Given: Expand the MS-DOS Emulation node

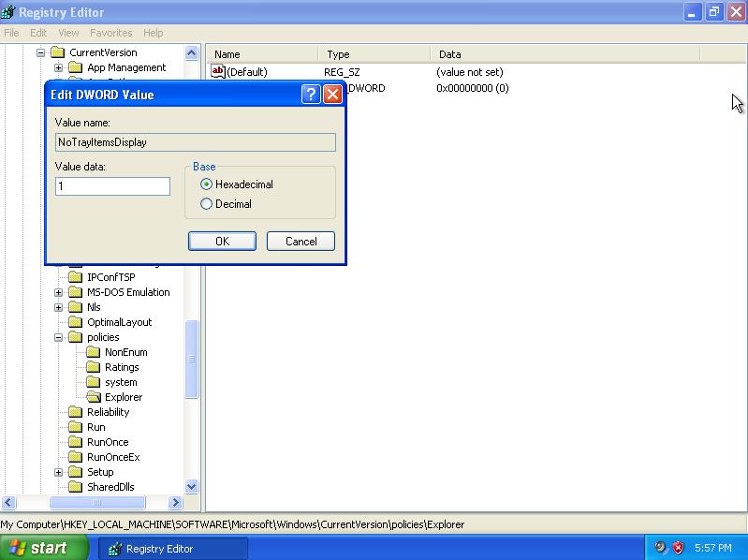Looking at the screenshot, I should pyautogui.click(x=58, y=292).
